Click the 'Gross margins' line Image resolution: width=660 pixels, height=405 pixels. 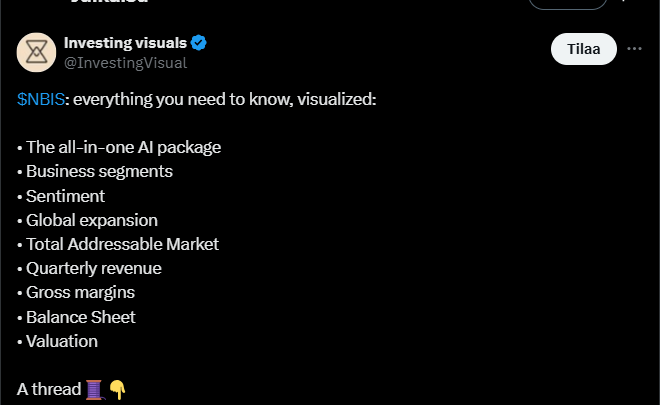coord(80,292)
